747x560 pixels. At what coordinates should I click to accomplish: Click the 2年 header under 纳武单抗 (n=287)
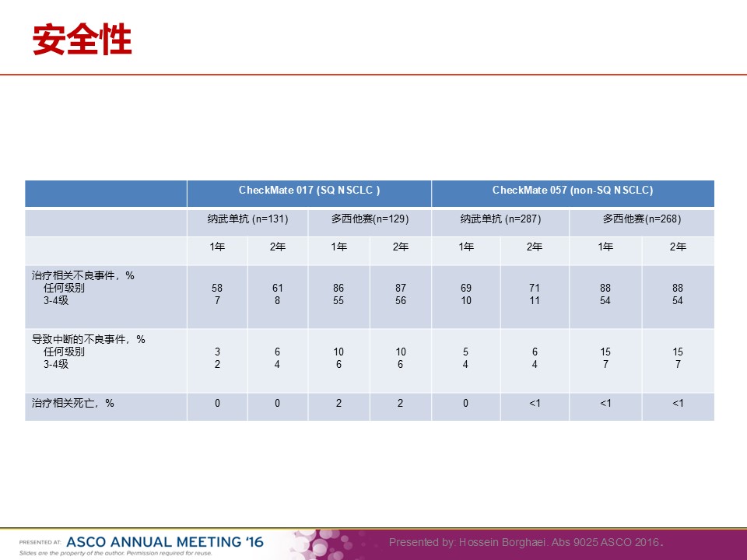point(535,247)
